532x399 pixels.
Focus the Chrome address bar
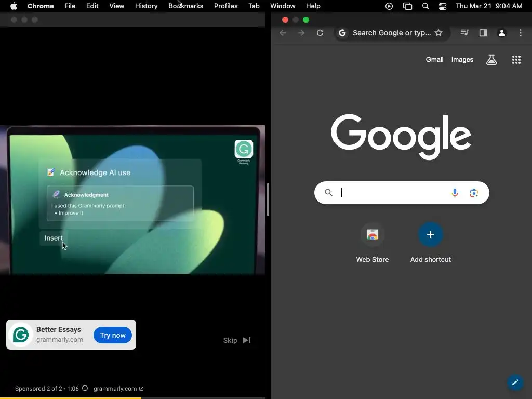point(392,33)
